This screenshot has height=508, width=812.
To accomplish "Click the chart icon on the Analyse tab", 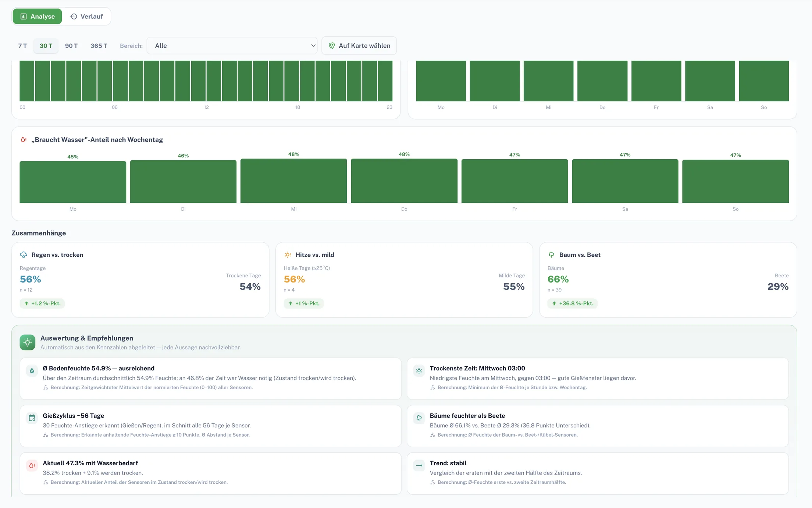I will click(24, 17).
